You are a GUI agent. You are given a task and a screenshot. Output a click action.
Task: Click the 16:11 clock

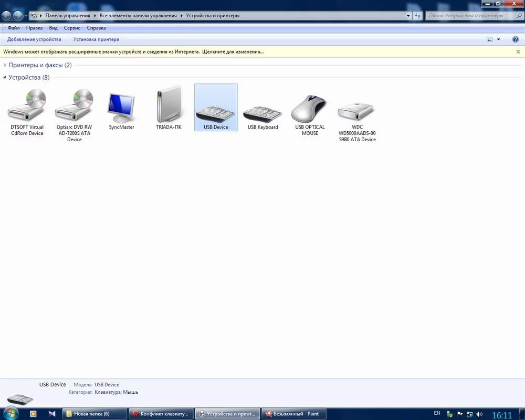coord(501,415)
